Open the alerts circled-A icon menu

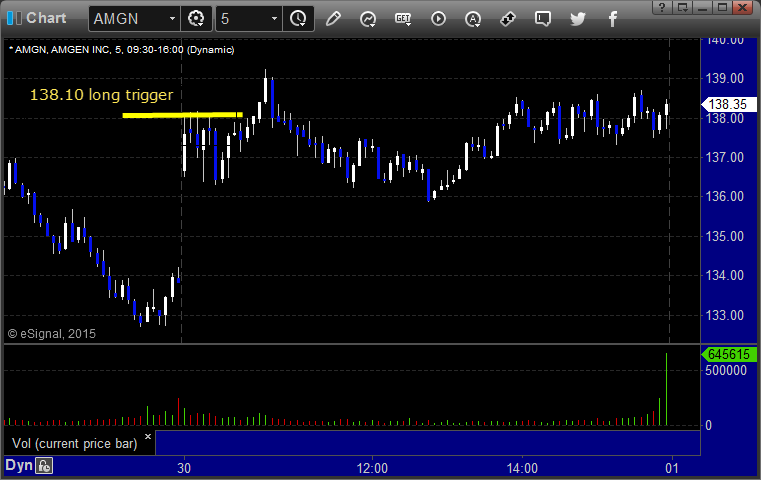click(473, 19)
